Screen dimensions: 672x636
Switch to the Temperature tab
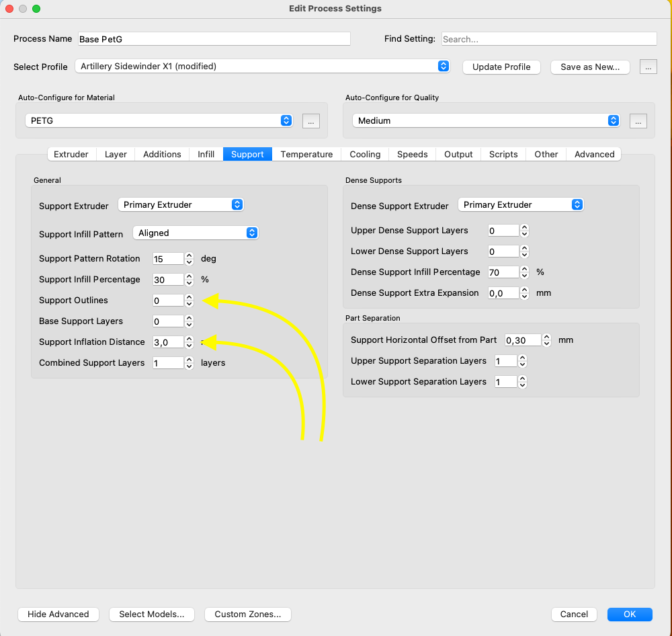(x=306, y=155)
